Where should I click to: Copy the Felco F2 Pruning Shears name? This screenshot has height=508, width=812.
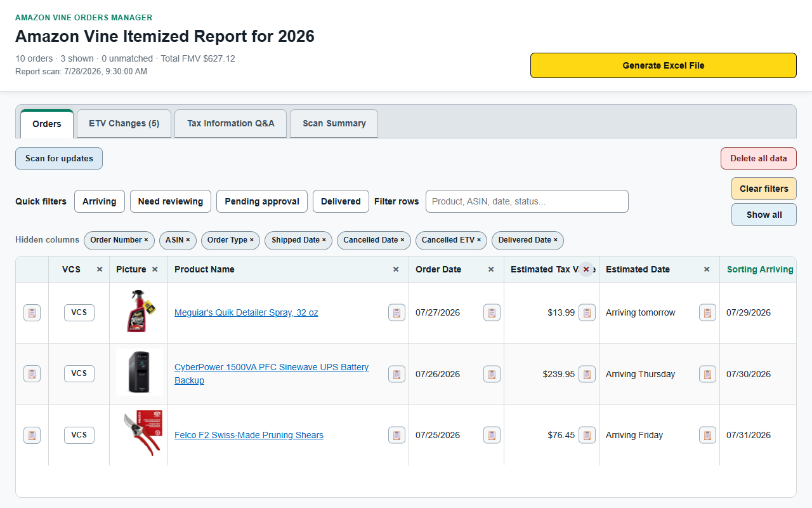coord(396,435)
